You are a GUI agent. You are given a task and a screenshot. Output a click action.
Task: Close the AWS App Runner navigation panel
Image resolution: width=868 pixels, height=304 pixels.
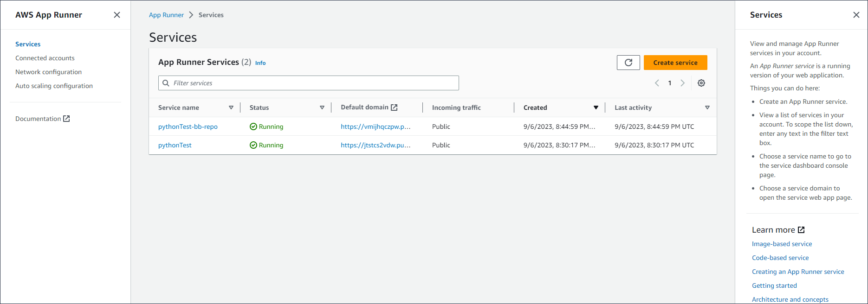point(117,15)
